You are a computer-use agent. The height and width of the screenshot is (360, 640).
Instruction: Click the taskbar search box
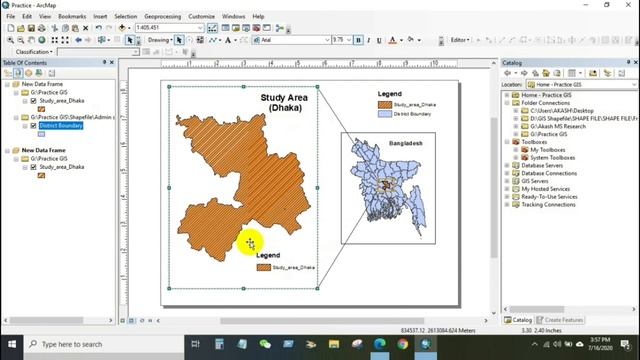(x=104, y=344)
